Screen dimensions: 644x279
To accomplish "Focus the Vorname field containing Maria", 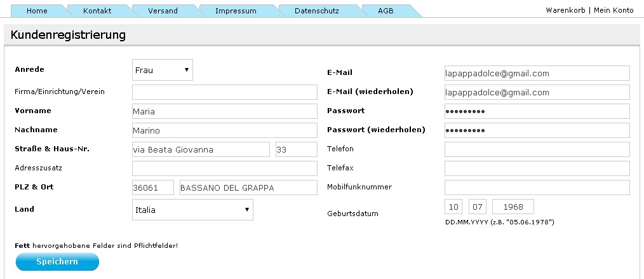I will [225, 111].
